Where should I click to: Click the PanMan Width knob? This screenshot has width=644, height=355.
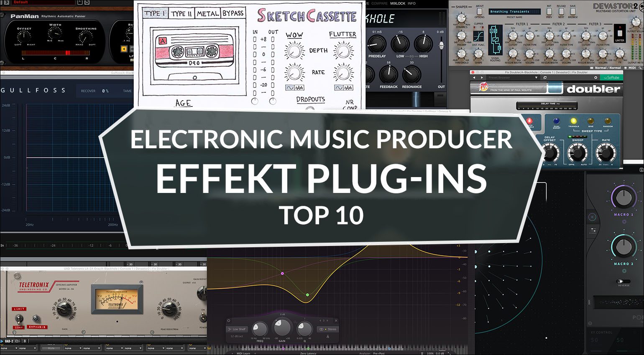point(55,33)
